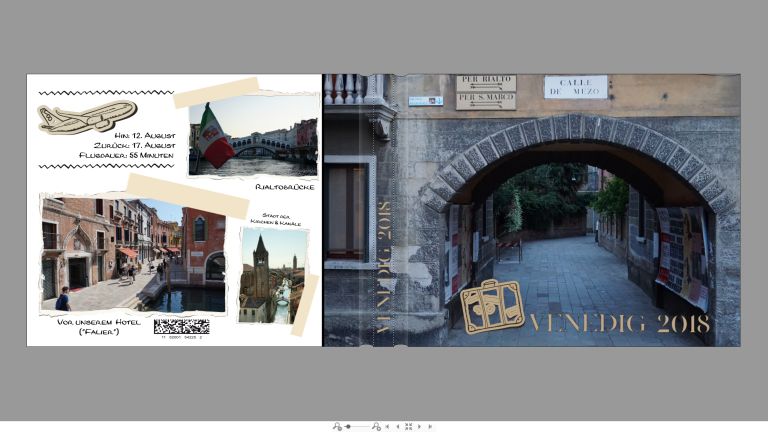Select the 'Vor unserem Hotel' caption
This screenshot has height=432, width=768.
pyautogui.click(x=98, y=327)
